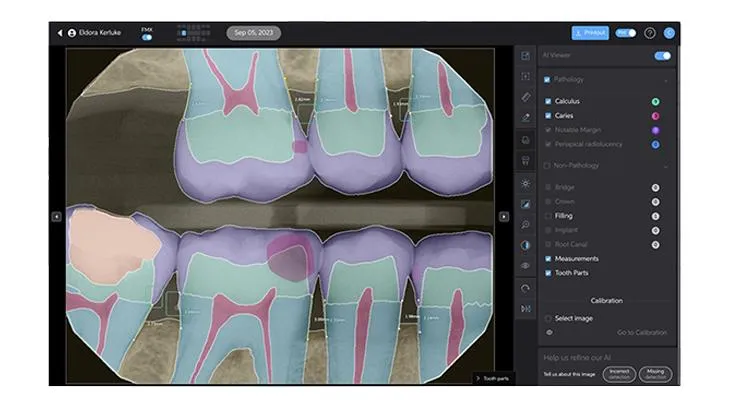Uncheck the Tooth Parts checkbox

548,273
